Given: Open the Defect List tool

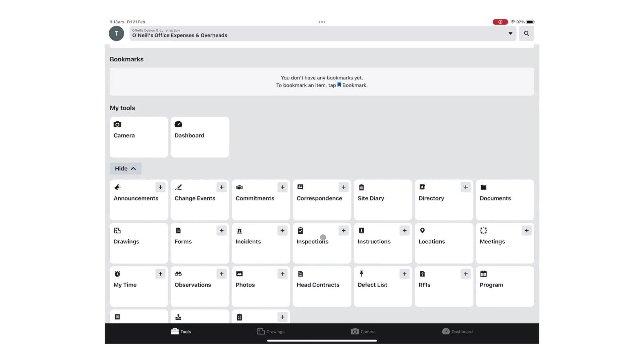Looking at the screenshot, I should tap(383, 287).
